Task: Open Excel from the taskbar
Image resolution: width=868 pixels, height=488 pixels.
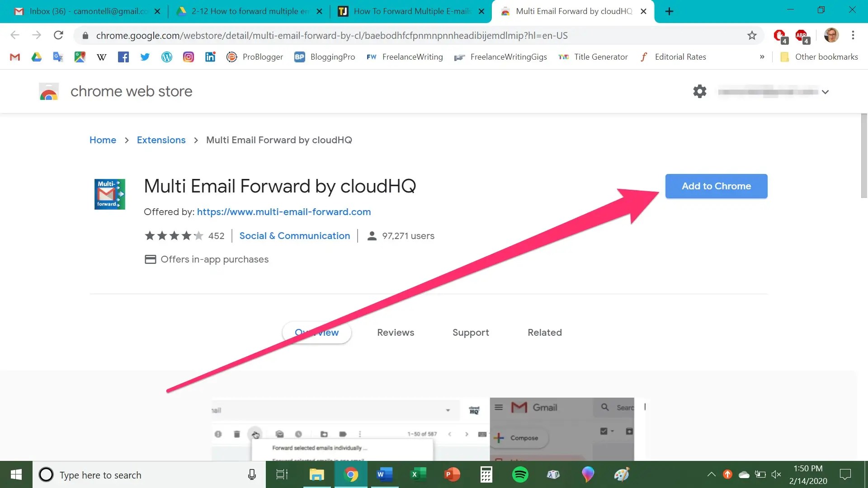Action: pyautogui.click(x=418, y=474)
